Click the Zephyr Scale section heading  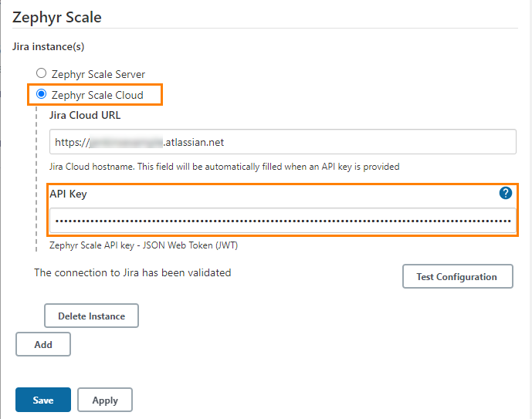57,17
